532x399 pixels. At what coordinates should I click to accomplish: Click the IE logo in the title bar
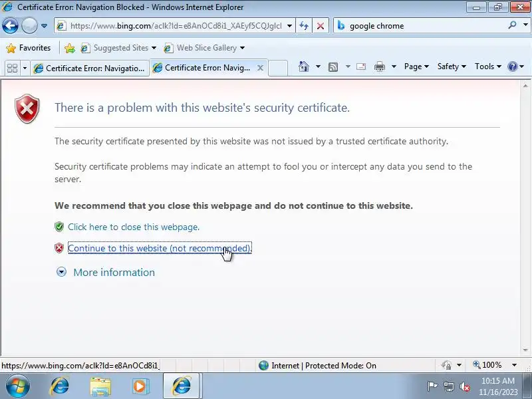(7, 7)
